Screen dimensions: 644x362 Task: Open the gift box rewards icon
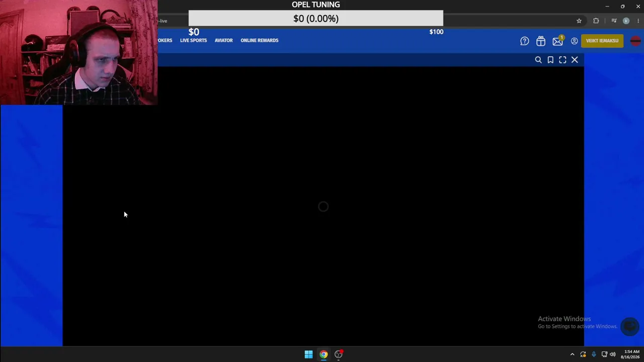pyautogui.click(x=541, y=41)
